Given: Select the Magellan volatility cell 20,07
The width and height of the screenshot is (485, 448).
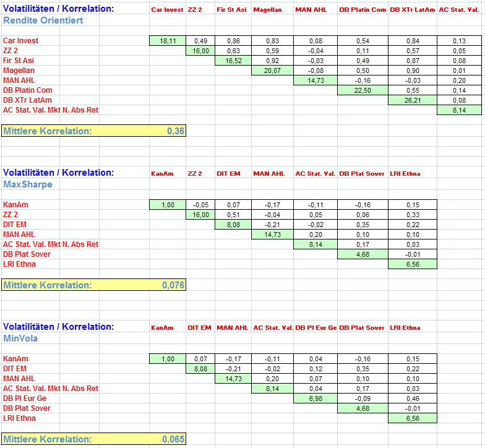Looking at the screenshot, I should (x=272, y=71).
